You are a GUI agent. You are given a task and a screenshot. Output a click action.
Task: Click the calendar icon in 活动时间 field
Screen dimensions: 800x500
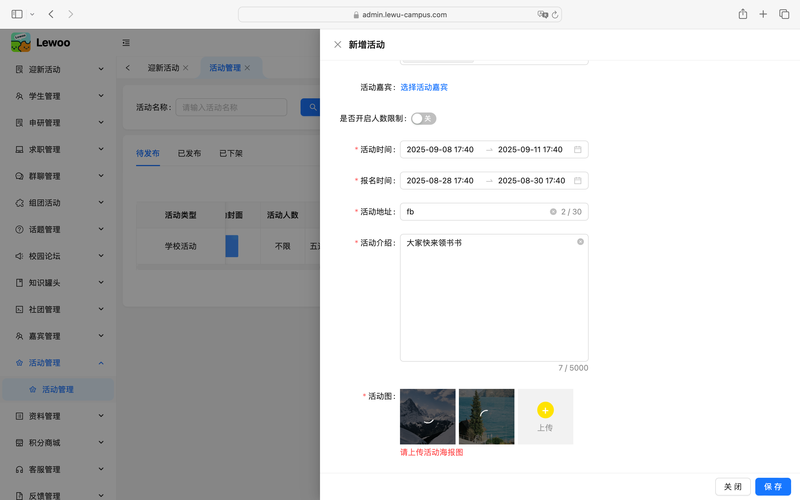(577, 150)
